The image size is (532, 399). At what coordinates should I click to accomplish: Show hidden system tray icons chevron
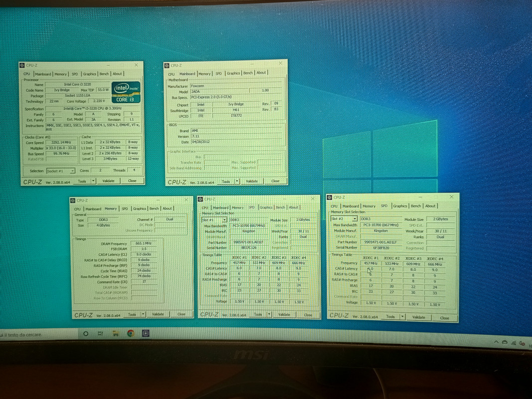[496, 342]
